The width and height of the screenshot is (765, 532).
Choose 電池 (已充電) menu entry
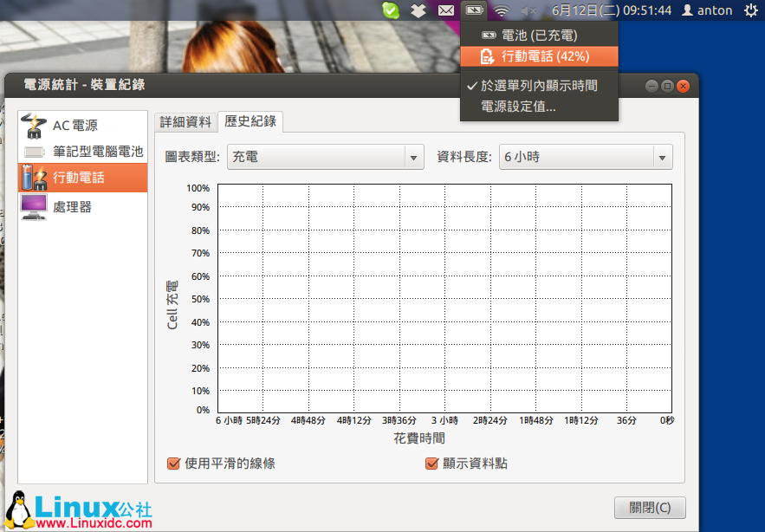click(539, 36)
